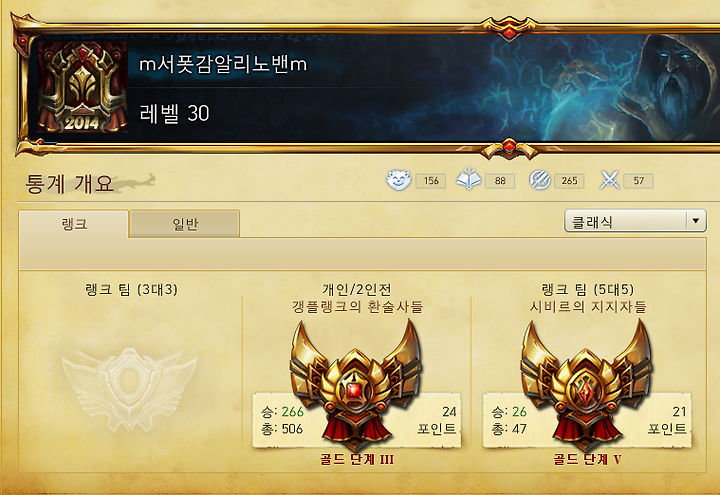Image resolution: width=720 pixels, height=495 pixels.
Task: Click the 265 teamwork honor count
Action: pos(569,181)
